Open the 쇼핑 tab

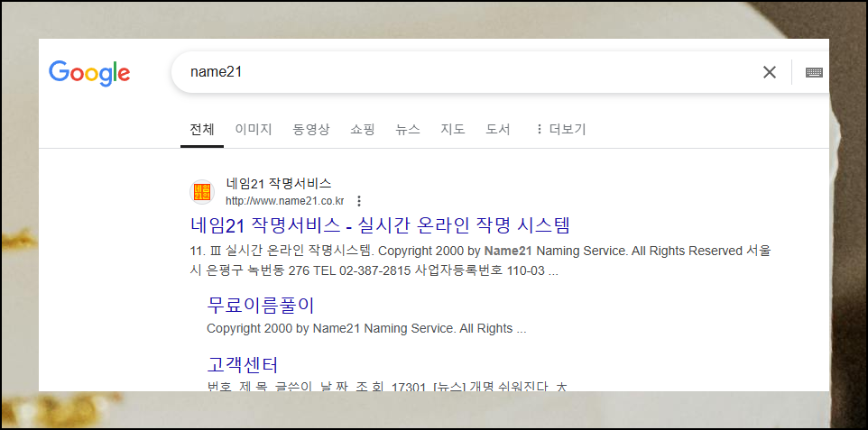click(x=363, y=130)
